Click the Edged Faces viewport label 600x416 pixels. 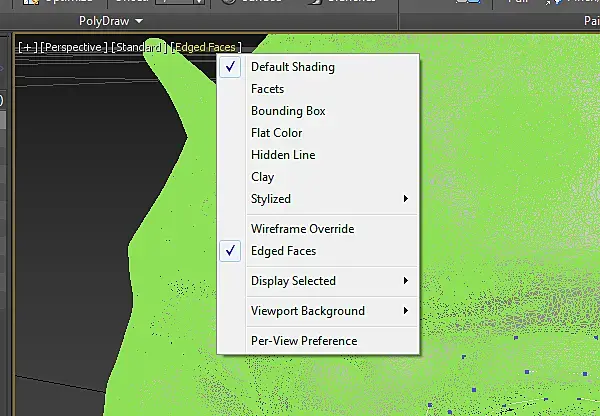click(206, 47)
